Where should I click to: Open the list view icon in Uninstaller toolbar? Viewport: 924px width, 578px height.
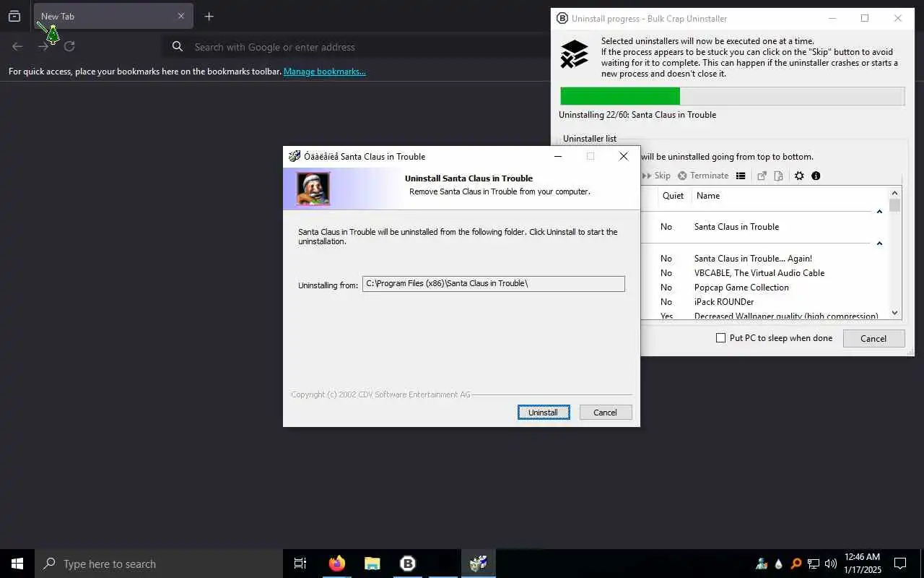(x=741, y=176)
